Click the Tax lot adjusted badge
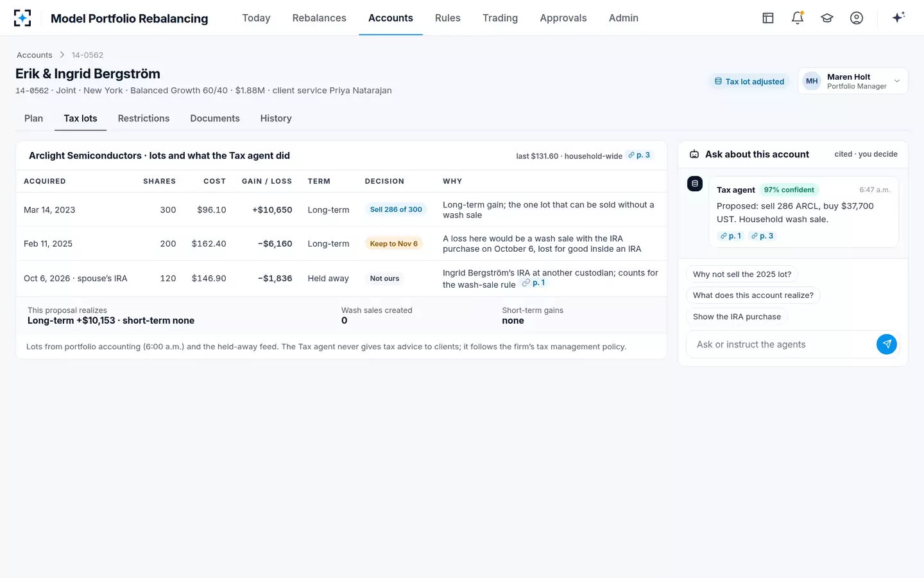The width and height of the screenshot is (924, 578). click(749, 82)
